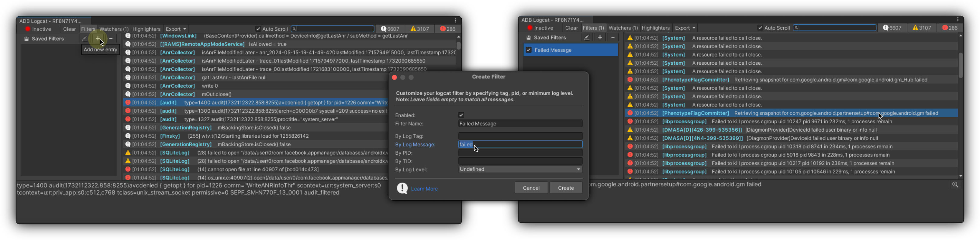Click the Filter Name field containing 'Failed Message'

click(x=520, y=124)
